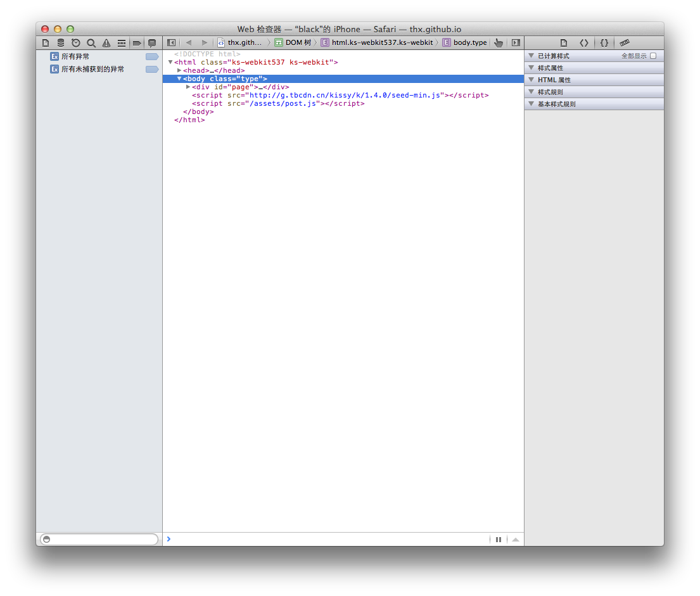Screen dimensions: 700x596
Task: Go forward with the right arrow
Action: pyautogui.click(x=205, y=43)
